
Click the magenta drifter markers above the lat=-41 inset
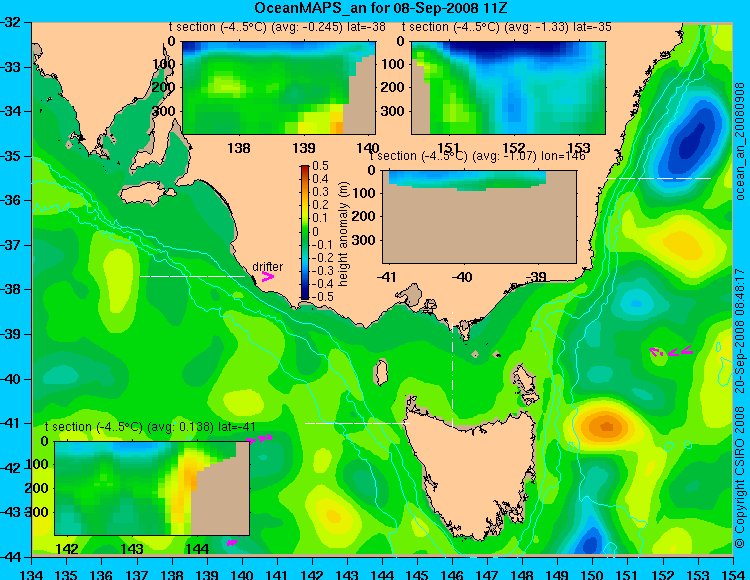coord(259,439)
